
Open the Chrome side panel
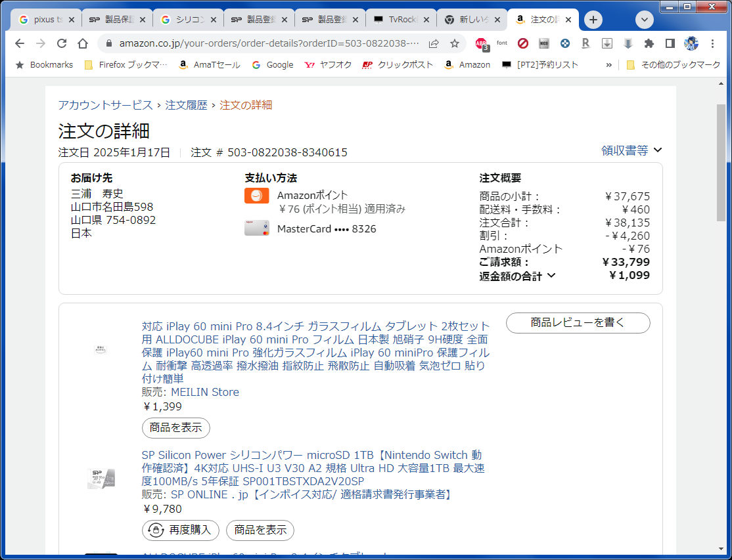pyautogui.click(x=670, y=43)
